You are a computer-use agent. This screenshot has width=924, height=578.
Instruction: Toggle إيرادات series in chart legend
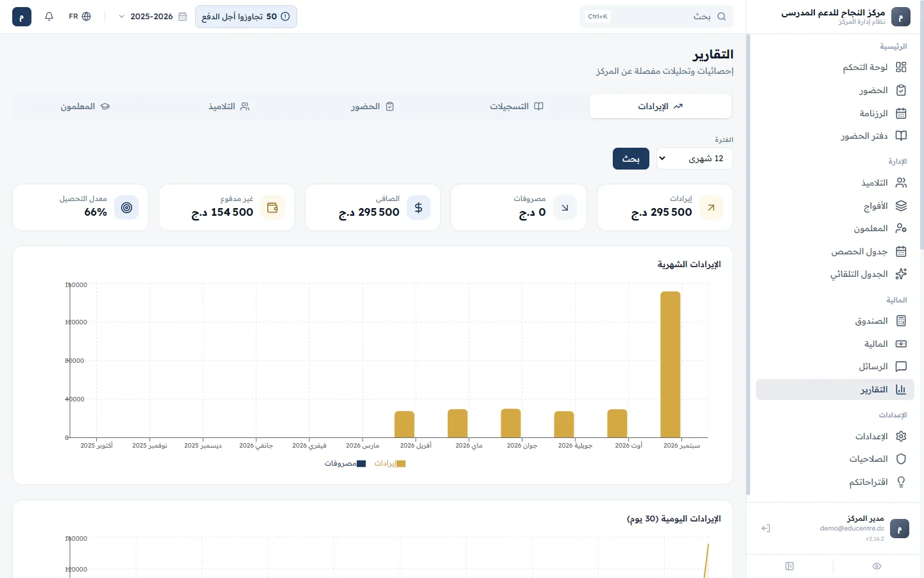390,464
